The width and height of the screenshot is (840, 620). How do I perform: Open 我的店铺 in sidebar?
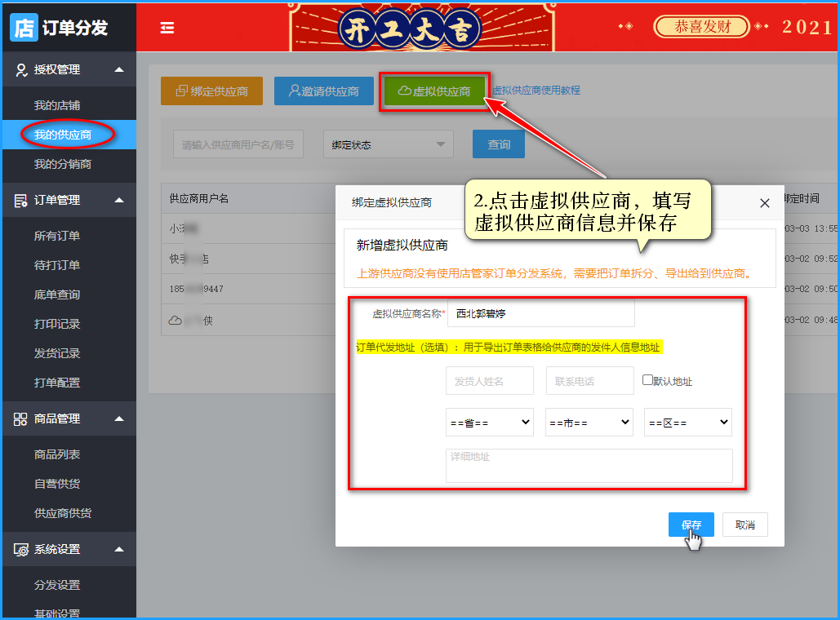pos(57,106)
